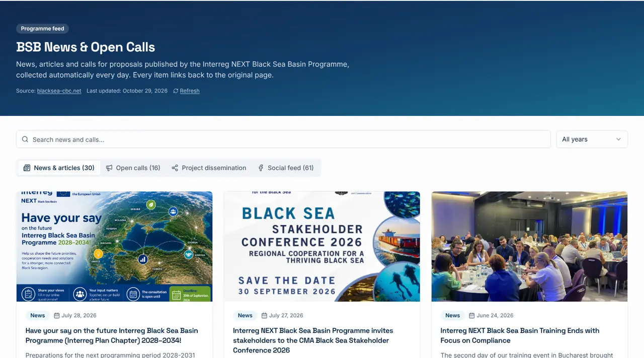644x358 pixels.
Task: Click News tag on July 28 article
Action: [x=38, y=316]
